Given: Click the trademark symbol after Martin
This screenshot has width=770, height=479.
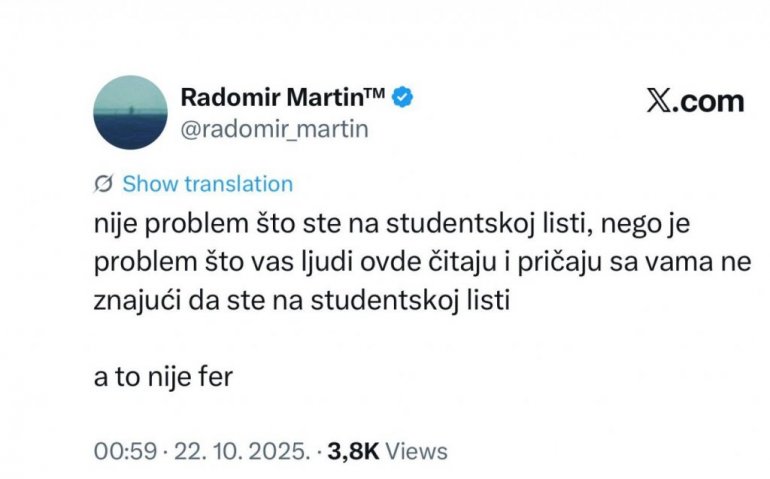Looking at the screenshot, I should (375, 93).
